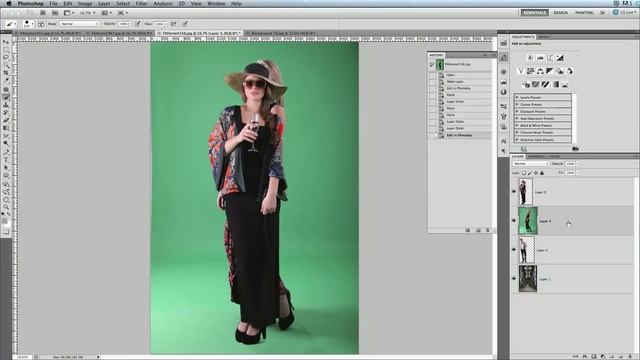Expand Levels Presets list
The image size is (640, 360).
pos(517,98)
